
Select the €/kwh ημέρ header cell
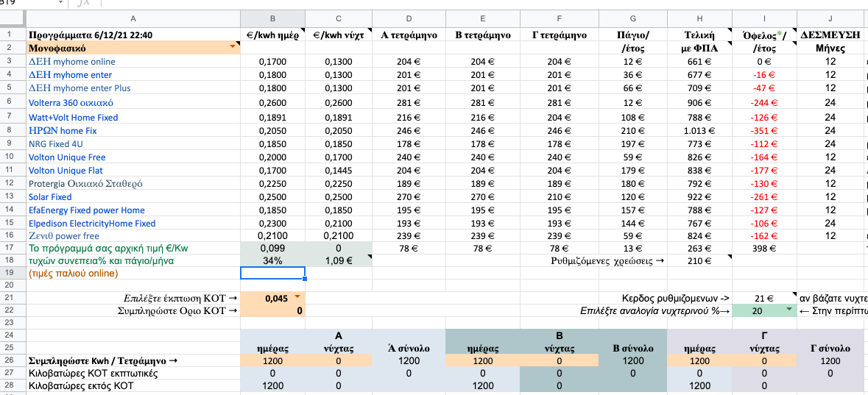pos(273,35)
